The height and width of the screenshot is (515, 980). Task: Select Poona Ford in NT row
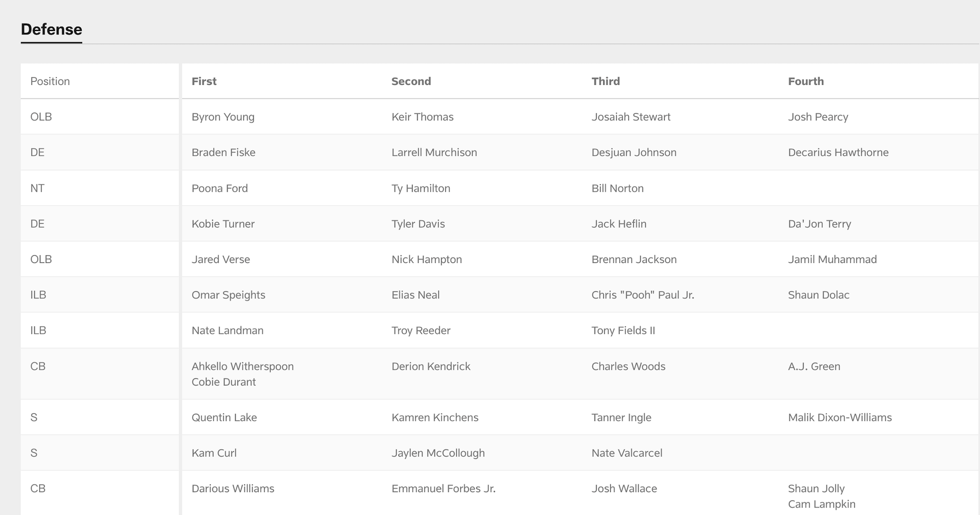[219, 188]
